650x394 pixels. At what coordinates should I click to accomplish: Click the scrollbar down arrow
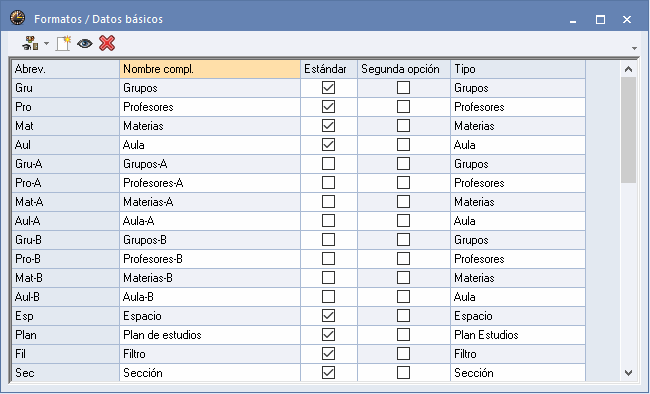[x=628, y=373]
